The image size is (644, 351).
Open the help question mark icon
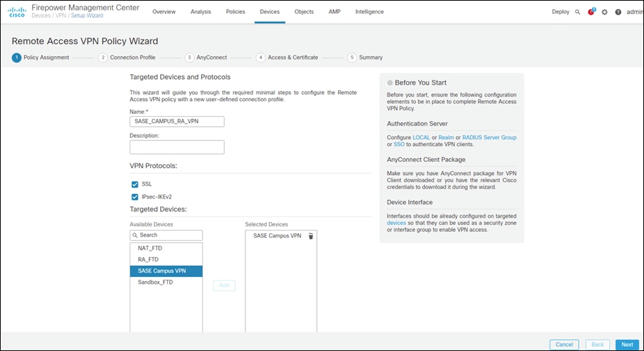point(618,12)
